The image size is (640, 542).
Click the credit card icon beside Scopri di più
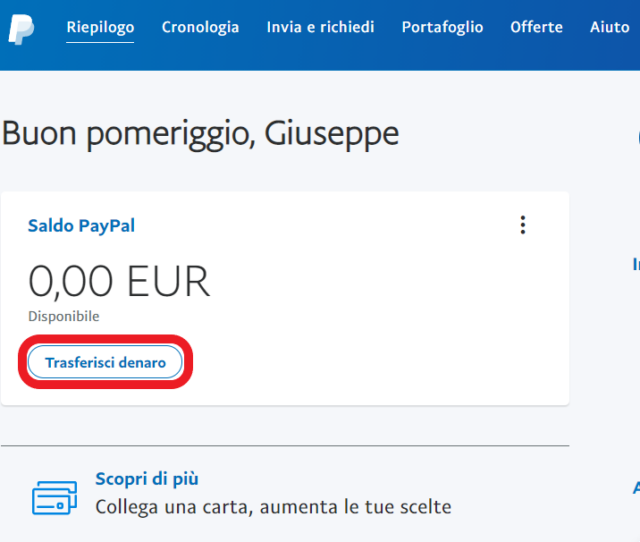54,496
